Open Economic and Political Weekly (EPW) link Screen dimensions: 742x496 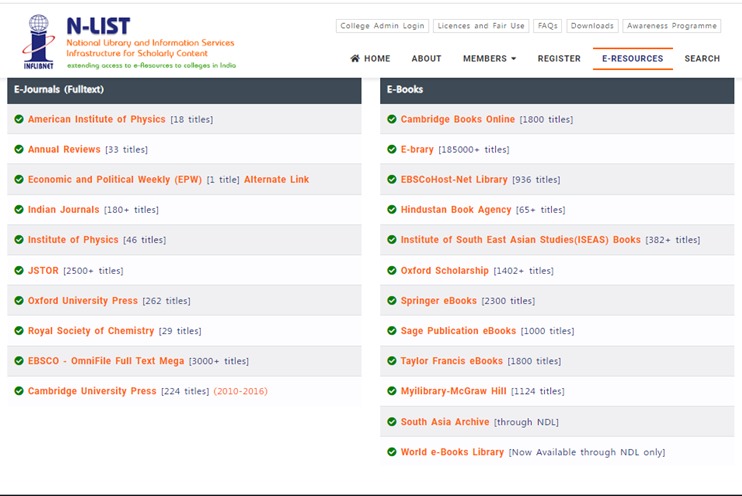coord(115,180)
